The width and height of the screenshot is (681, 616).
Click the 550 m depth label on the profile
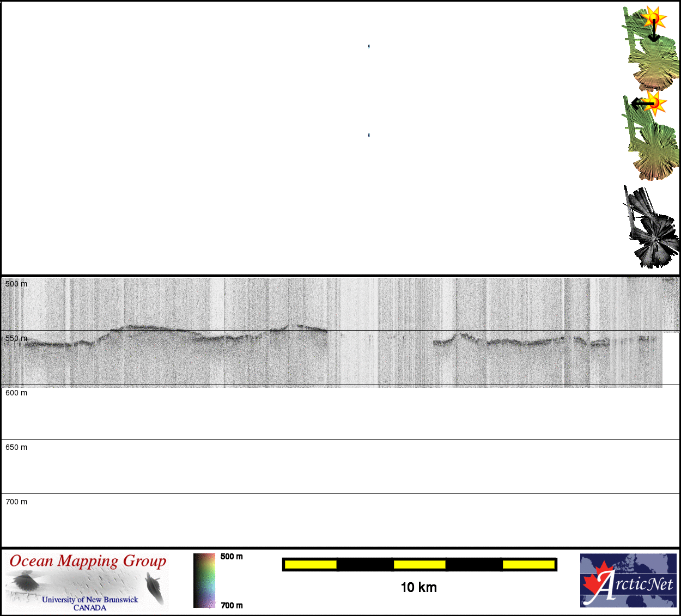[x=16, y=338]
